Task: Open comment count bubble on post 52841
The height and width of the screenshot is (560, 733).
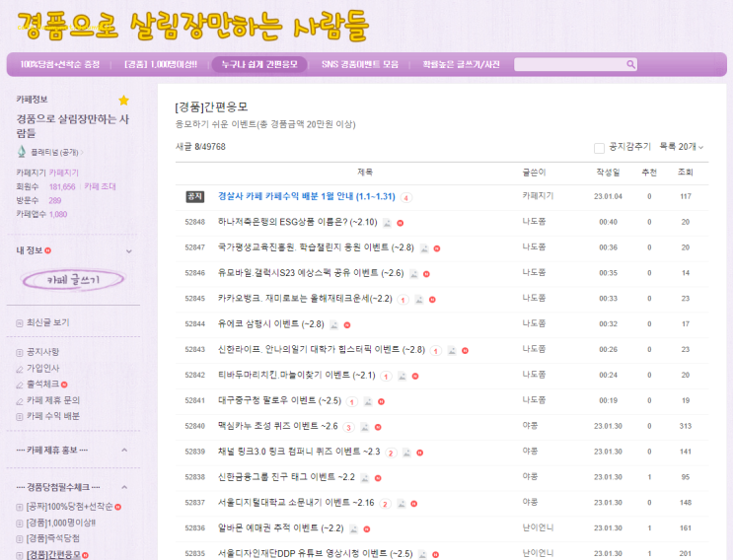Action: [x=352, y=401]
